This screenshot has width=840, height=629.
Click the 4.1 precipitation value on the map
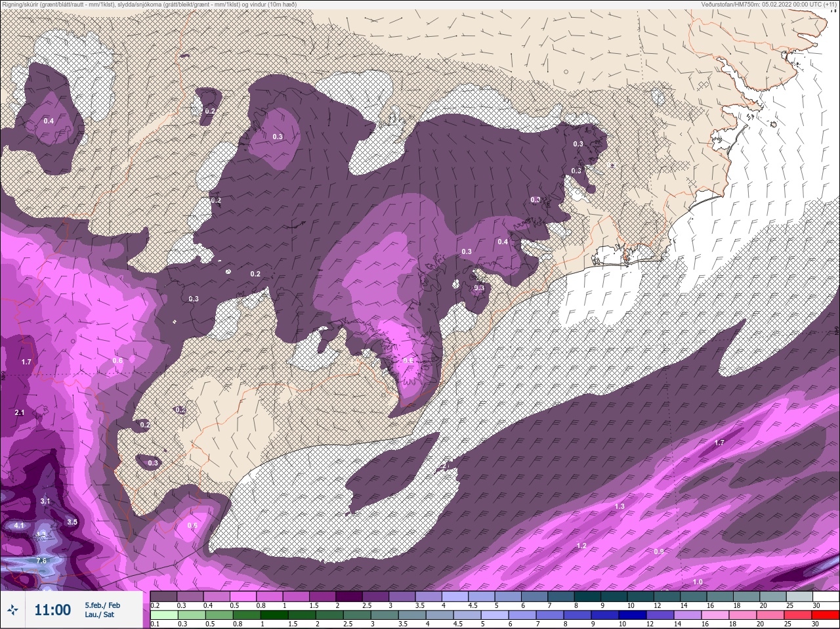tap(18, 525)
